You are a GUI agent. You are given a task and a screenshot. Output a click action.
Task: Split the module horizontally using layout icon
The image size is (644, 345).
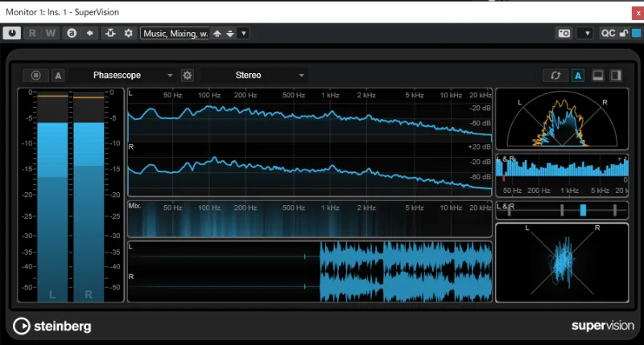[598, 76]
